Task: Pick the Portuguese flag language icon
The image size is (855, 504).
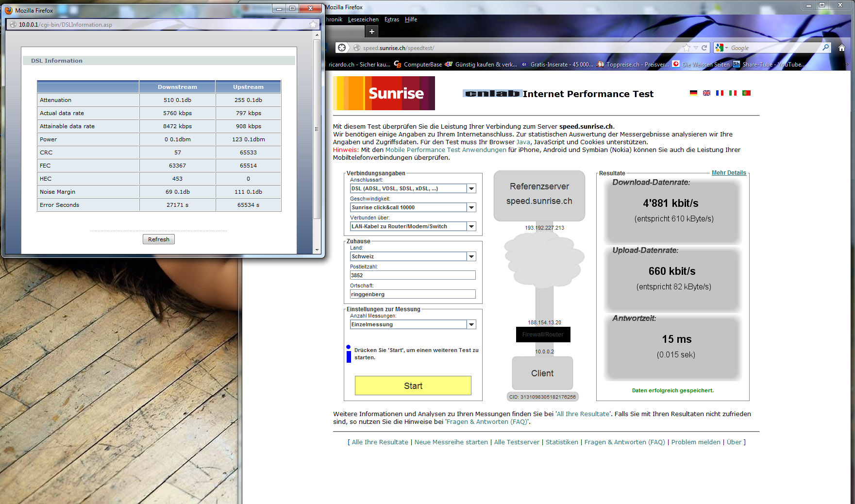Action: 746,93
